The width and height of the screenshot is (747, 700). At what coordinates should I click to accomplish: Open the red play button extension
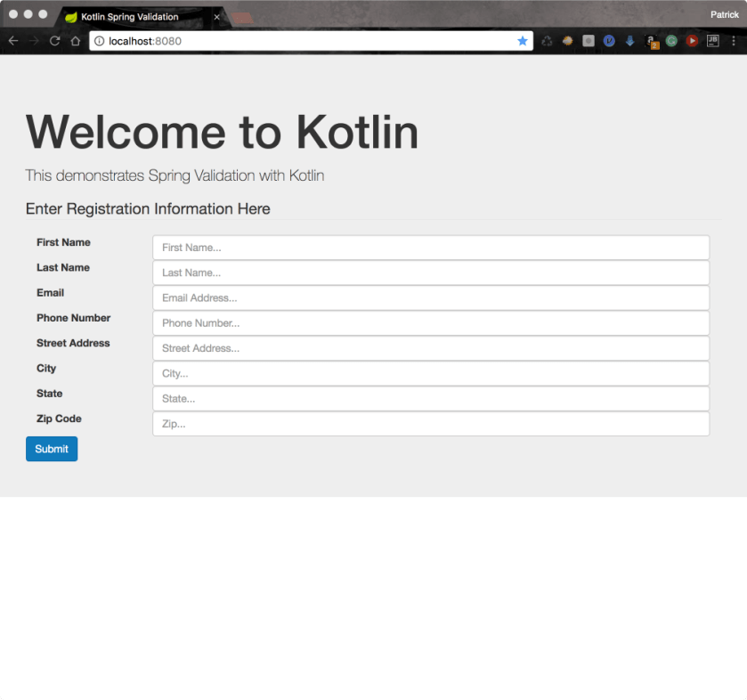[x=692, y=41]
